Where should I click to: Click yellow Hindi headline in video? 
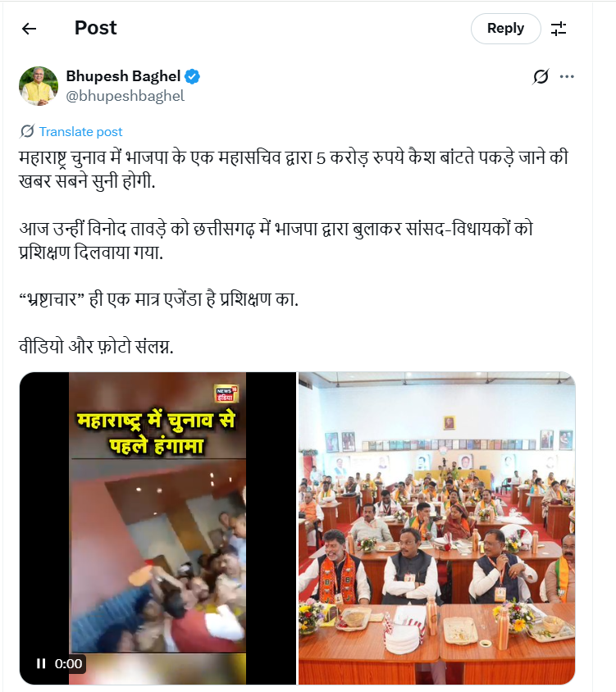(157, 433)
